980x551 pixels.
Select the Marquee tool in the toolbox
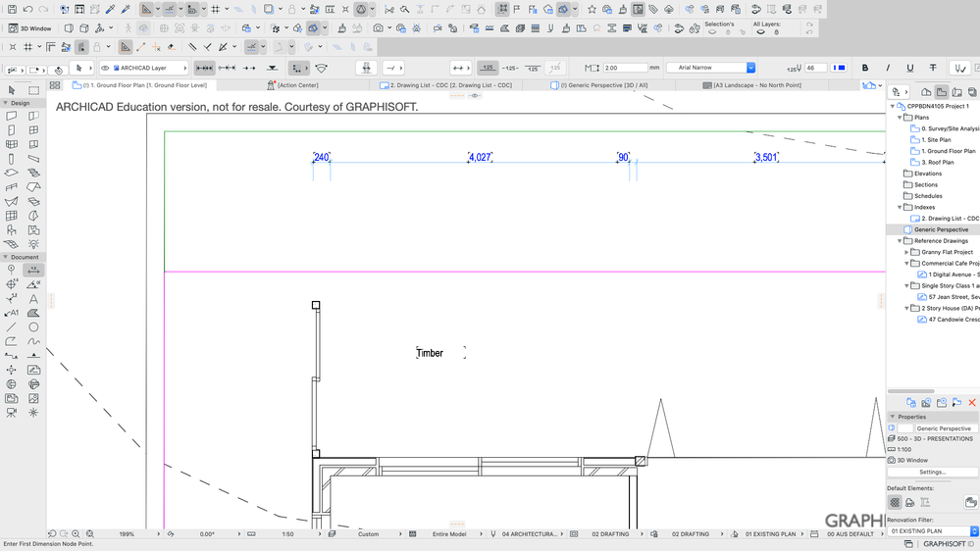[x=33, y=90]
